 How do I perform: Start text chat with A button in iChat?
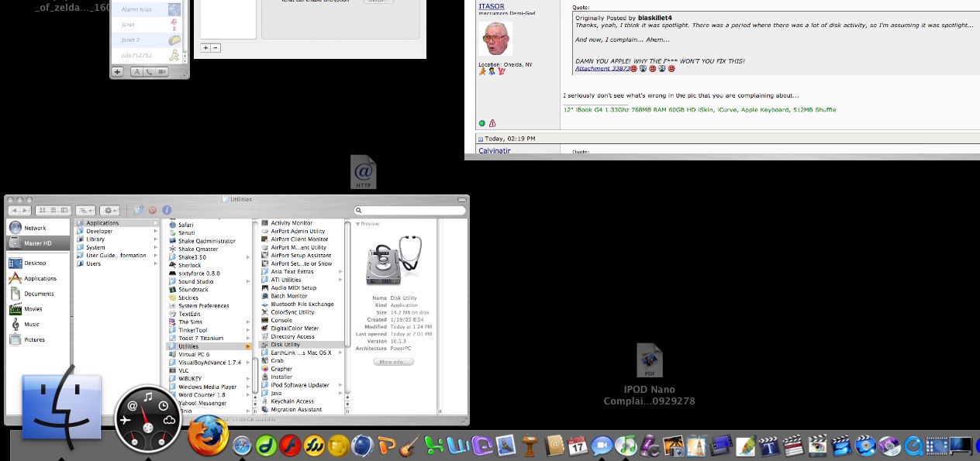point(136,71)
